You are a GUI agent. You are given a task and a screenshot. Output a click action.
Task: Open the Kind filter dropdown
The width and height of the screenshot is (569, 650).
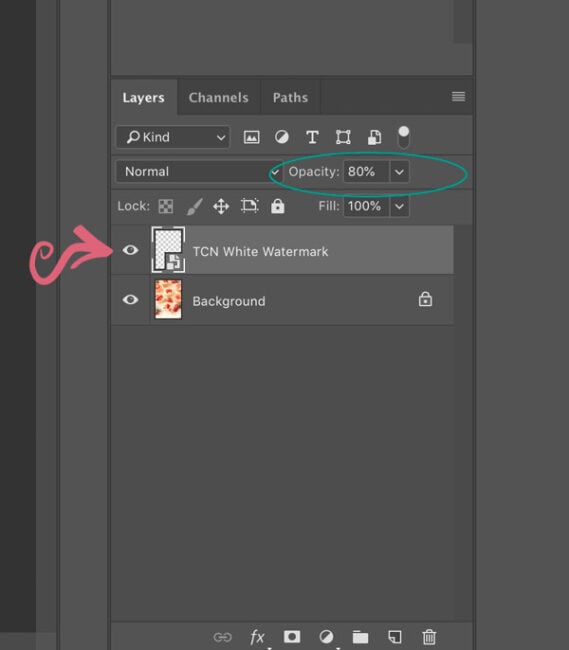pyautogui.click(x=173, y=137)
